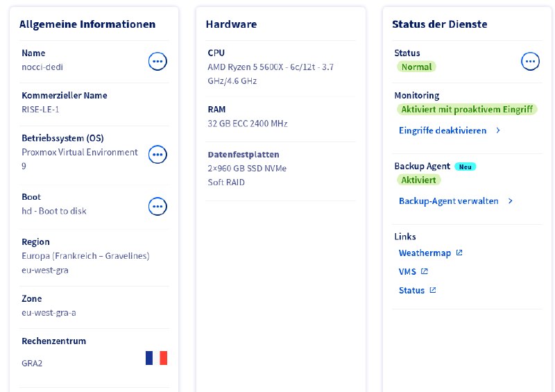Click the AMD Ryzen 5 5600X CPU description

[x=271, y=74]
